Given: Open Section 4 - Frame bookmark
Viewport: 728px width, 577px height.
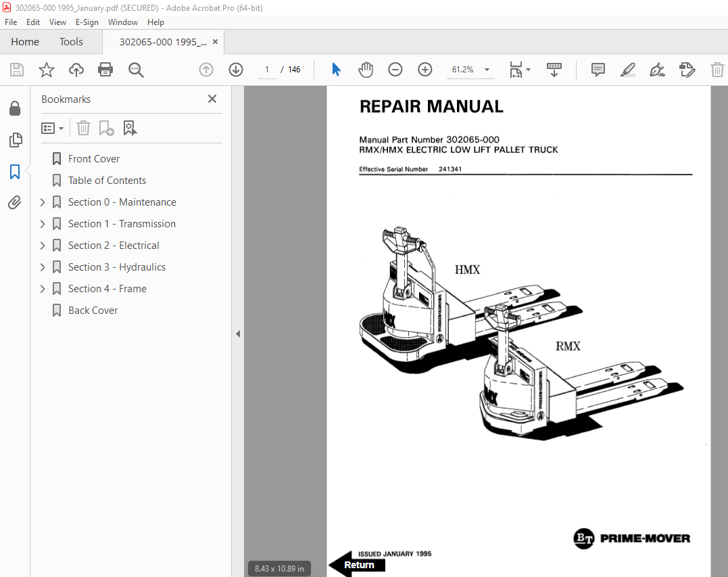Looking at the screenshot, I should coord(107,289).
